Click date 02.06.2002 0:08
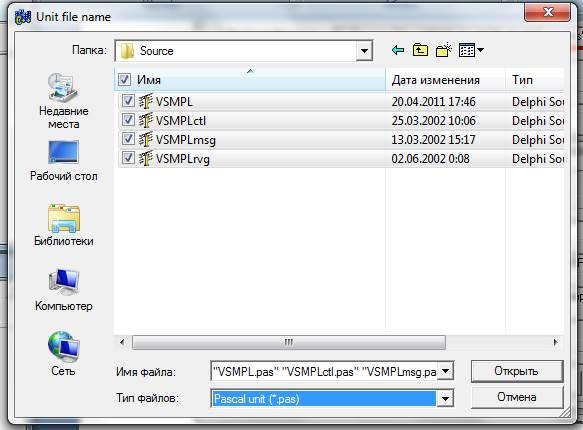 pos(430,159)
